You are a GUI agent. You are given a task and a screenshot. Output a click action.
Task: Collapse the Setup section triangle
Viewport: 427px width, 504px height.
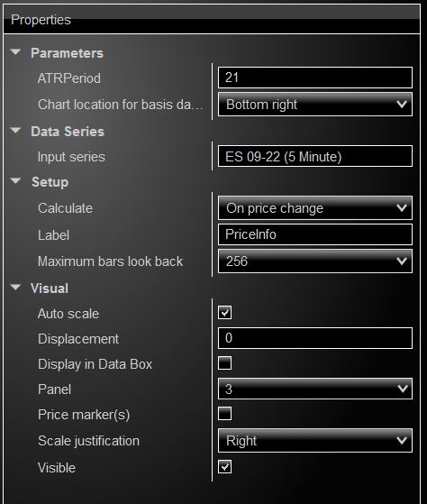(15, 180)
